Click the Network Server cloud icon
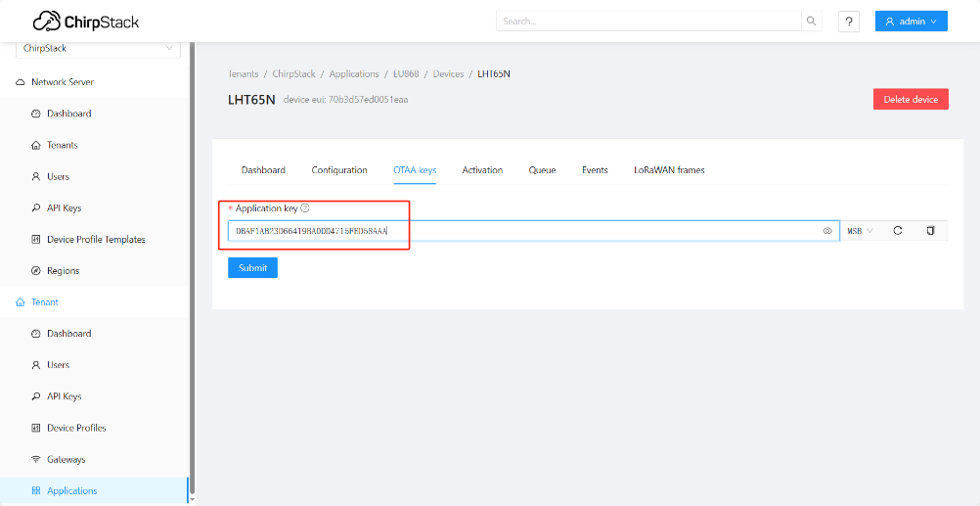 click(20, 82)
